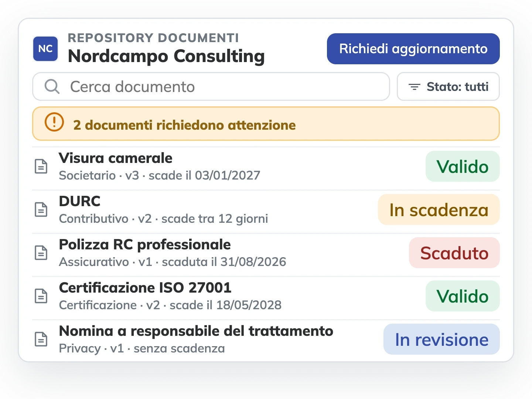Click the In revisione status badge

point(441,339)
